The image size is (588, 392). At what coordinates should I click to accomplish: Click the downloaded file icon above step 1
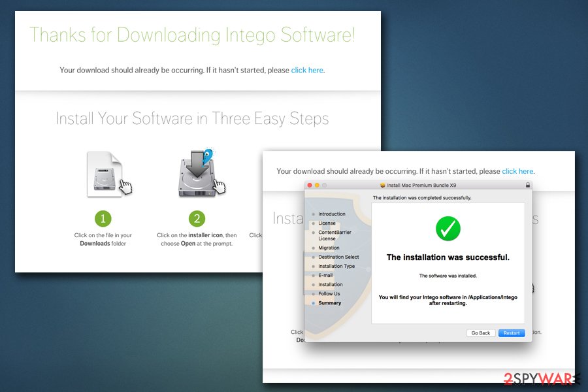coord(109,174)
